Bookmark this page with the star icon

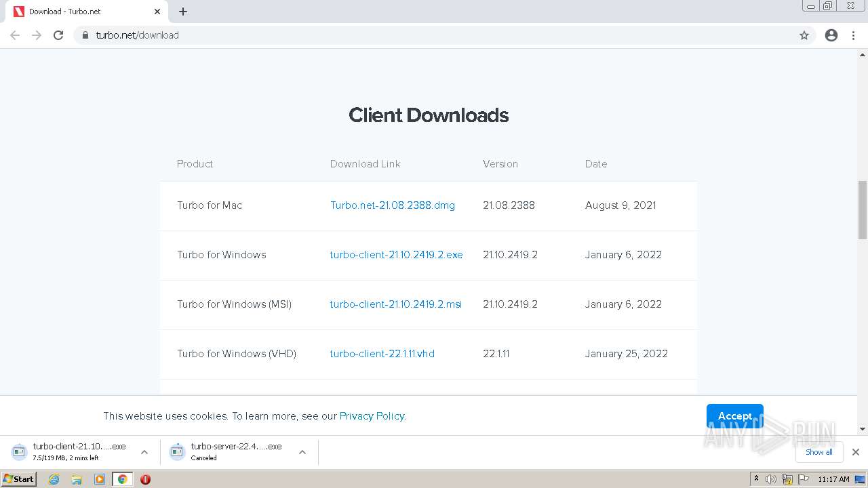(804, 35)
